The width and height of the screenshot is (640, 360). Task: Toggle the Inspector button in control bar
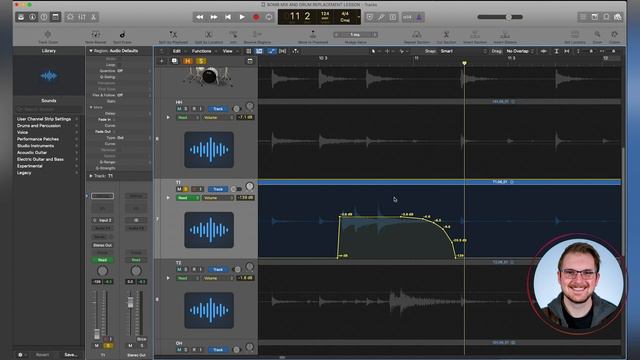coord(32,17)
